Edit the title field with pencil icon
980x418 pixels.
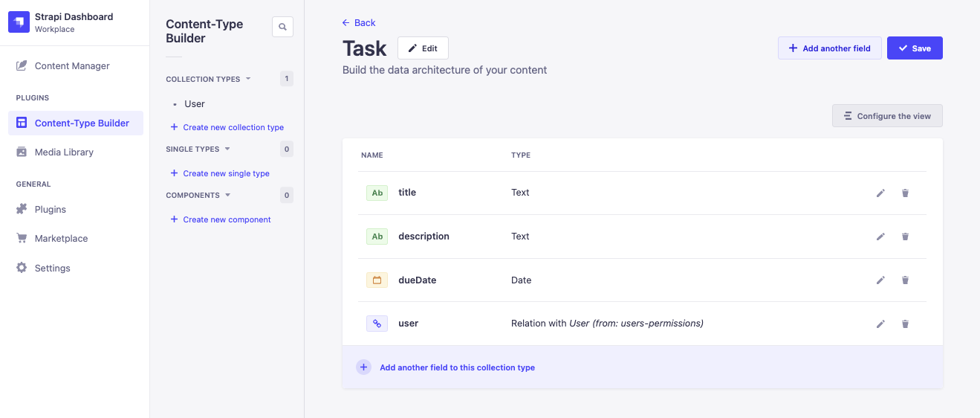(880, 193)
